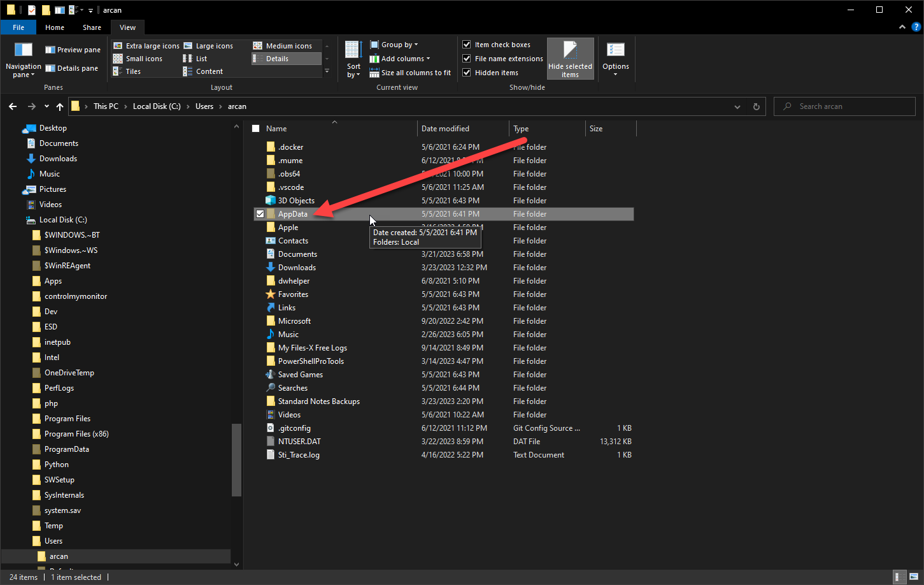Click the Up directory arrow
The height and width of the screenshot is (585, 924).
pyautogui.click(x=60, y=106)
